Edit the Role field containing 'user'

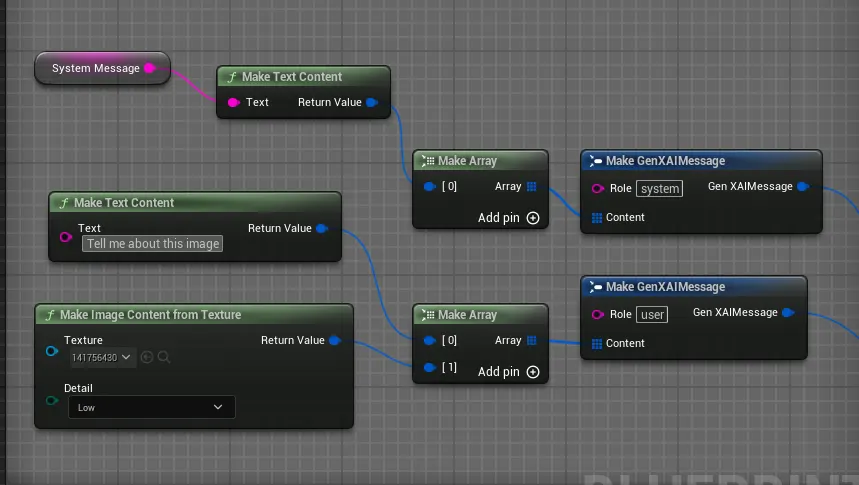(652, 315)
